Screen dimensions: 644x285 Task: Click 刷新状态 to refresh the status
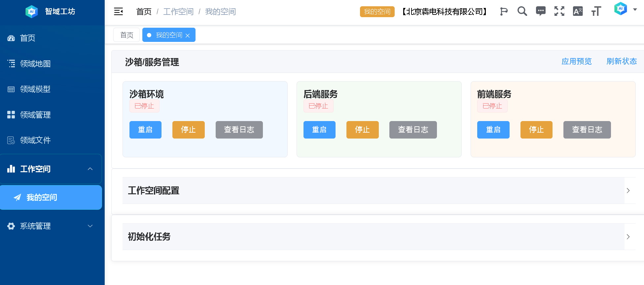[621, 61]
